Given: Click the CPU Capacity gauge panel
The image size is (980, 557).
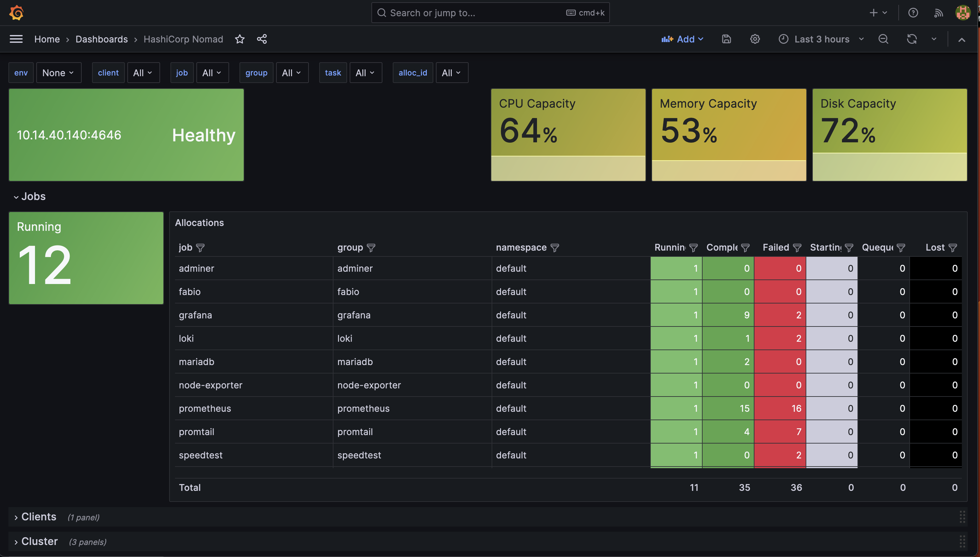Looking at the screenshot, I should tap(568, 135).
